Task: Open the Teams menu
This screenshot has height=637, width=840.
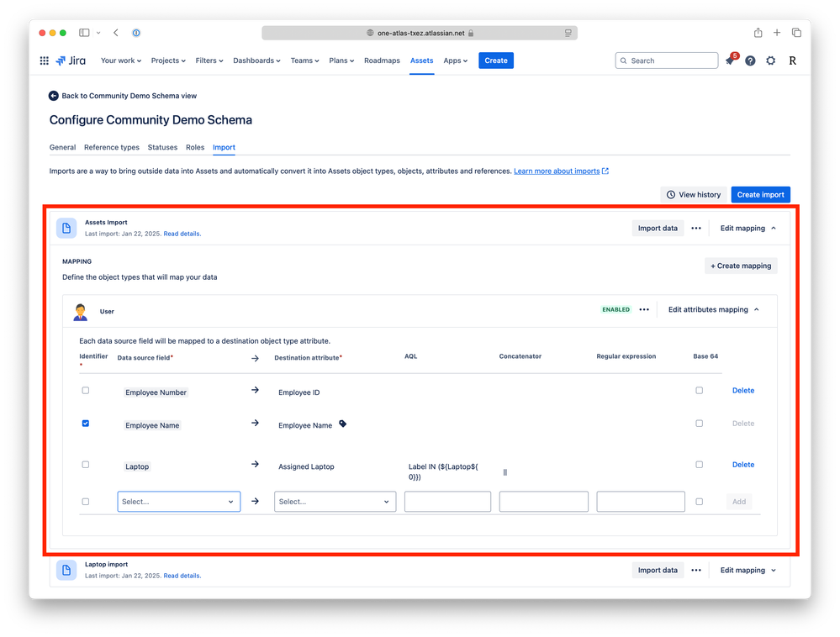Action: (x=304, y=61)
